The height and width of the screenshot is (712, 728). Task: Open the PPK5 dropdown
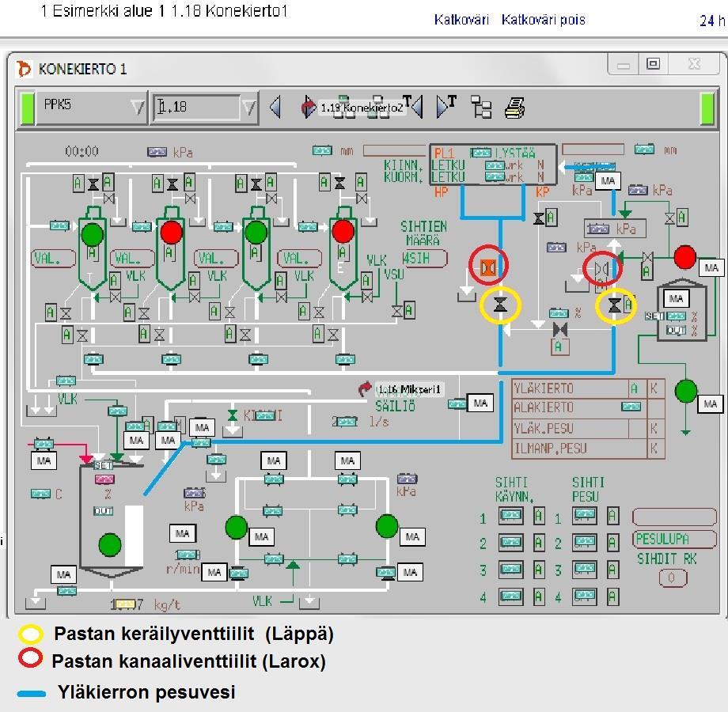(x=138, y=108)
